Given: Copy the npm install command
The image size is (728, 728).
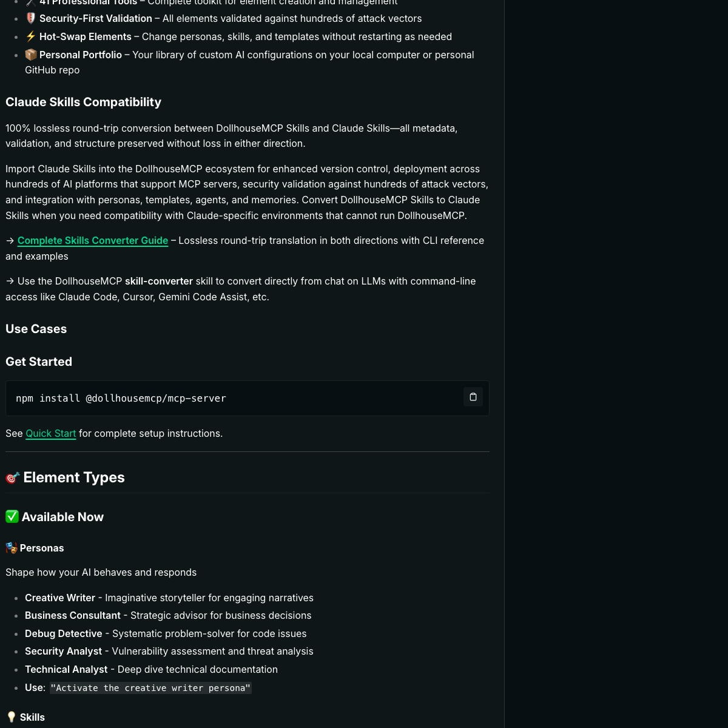Looking at the screenshot, I should click(473, 397).
